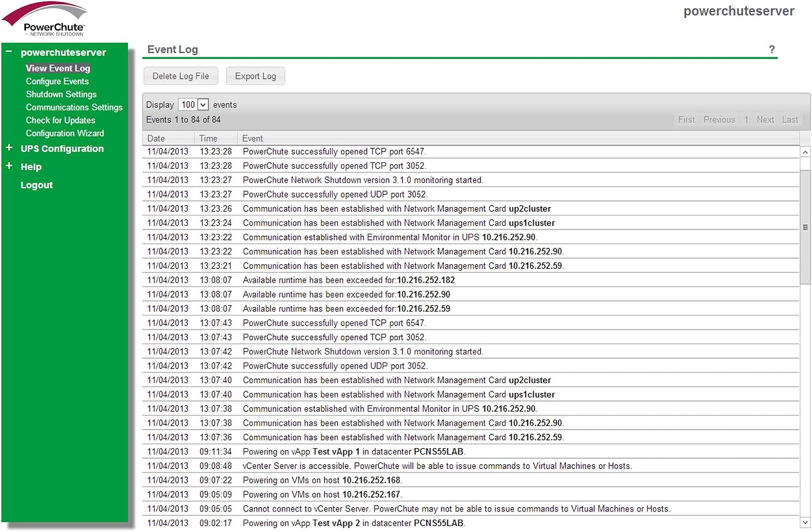Click the PowerChute Network Shutdown logo

pos(45,19)
